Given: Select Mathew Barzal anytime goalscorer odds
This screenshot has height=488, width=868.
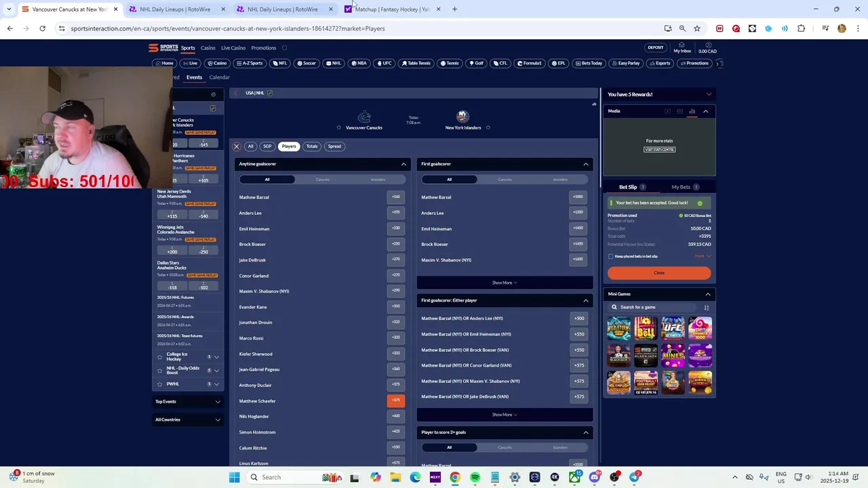Looking at the screenshot, I should pyautogui.click(x=395, y=197).
